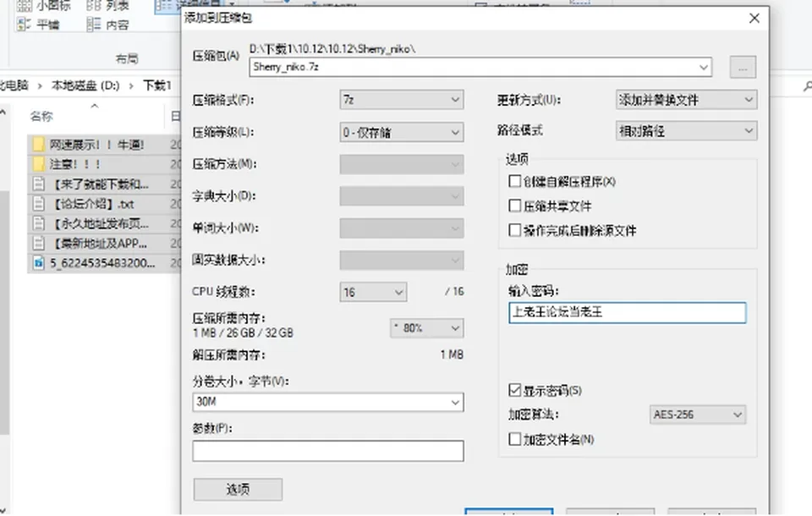Screen dimensions: 812x516
Task: Switch Explorer to 平铺 tile view
Action: pos(38,25)
